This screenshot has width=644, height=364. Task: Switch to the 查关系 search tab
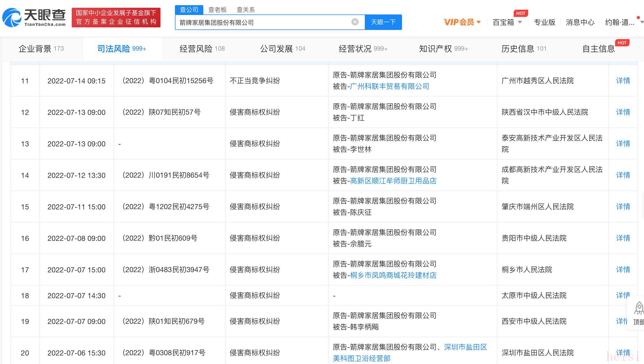click(246, 10)
